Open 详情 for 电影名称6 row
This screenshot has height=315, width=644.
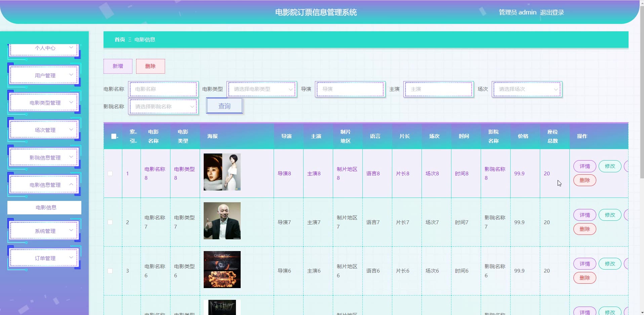(x=585, y=264)
